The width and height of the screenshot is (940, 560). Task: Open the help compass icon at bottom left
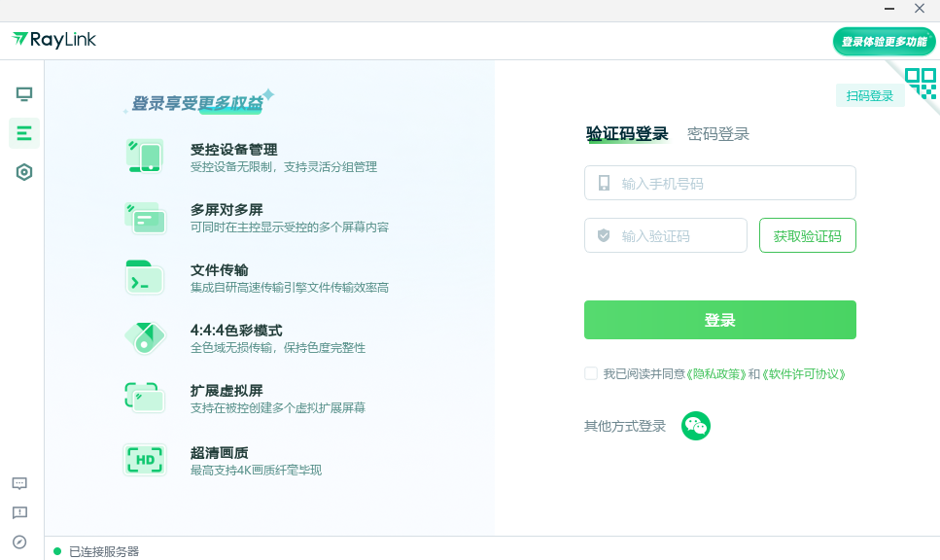[x=19, y=542]
